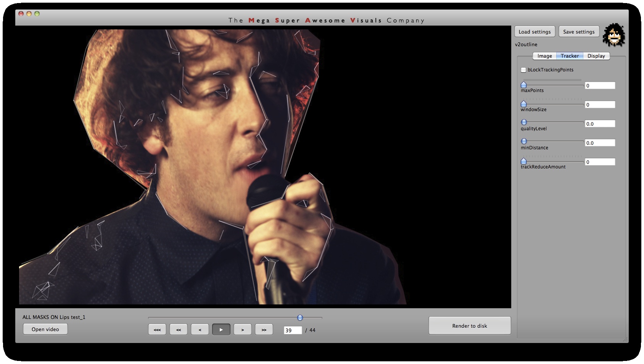
Task: Click the total frame count '/ 44'
Action: tap(311, 330)
